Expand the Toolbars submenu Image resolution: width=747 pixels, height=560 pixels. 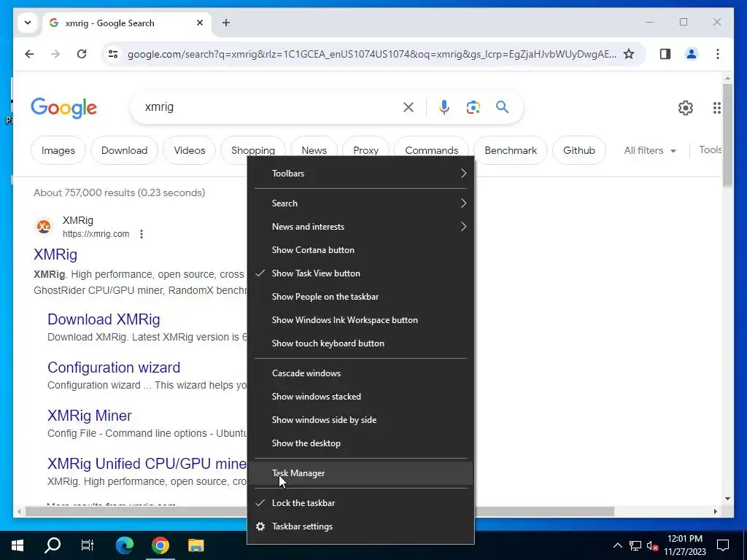[360, 174]
